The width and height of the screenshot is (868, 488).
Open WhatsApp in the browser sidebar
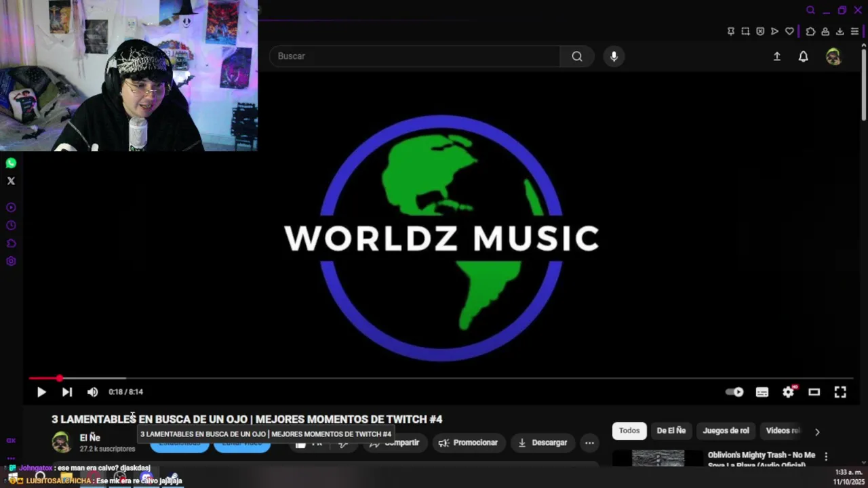click(11, 163)
